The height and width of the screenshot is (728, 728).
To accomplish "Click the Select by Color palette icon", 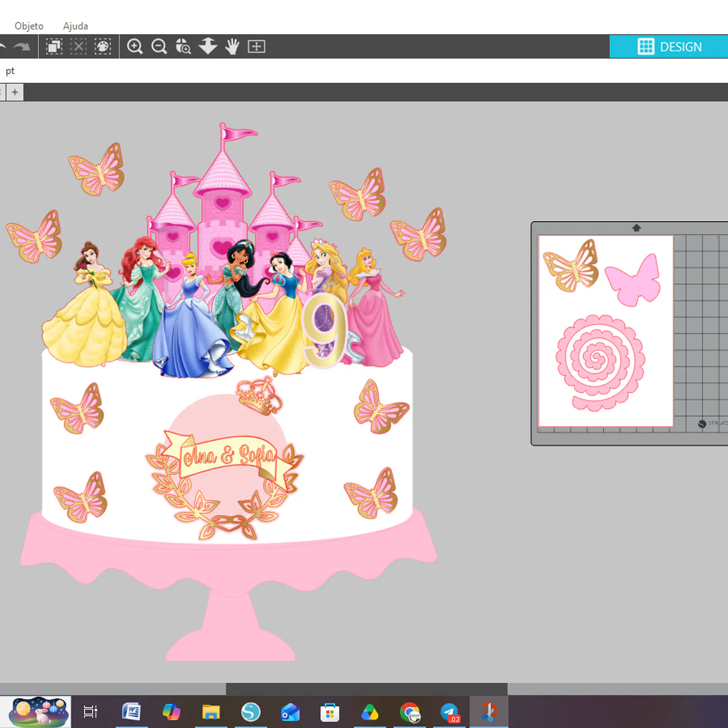I will click(102, 47).
